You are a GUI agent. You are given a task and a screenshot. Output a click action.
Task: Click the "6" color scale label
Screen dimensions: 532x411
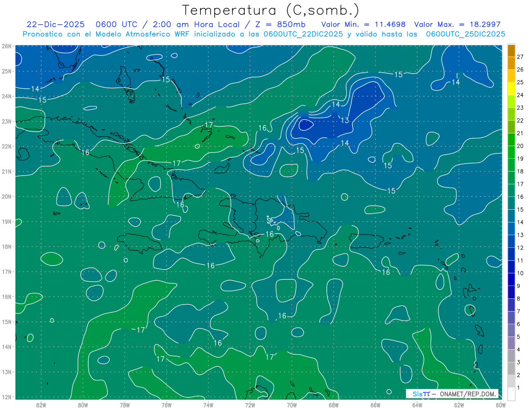tap(519, 324)
